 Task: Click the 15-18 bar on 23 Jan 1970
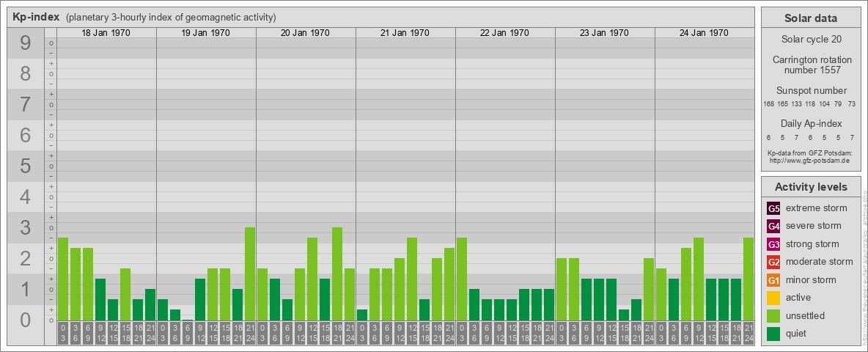tap(623, 315)
